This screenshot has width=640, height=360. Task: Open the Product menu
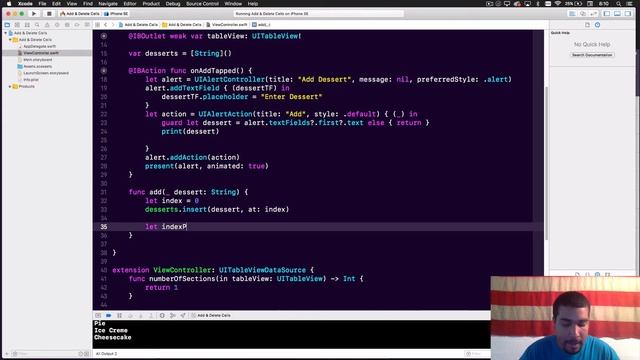(151, 4)
